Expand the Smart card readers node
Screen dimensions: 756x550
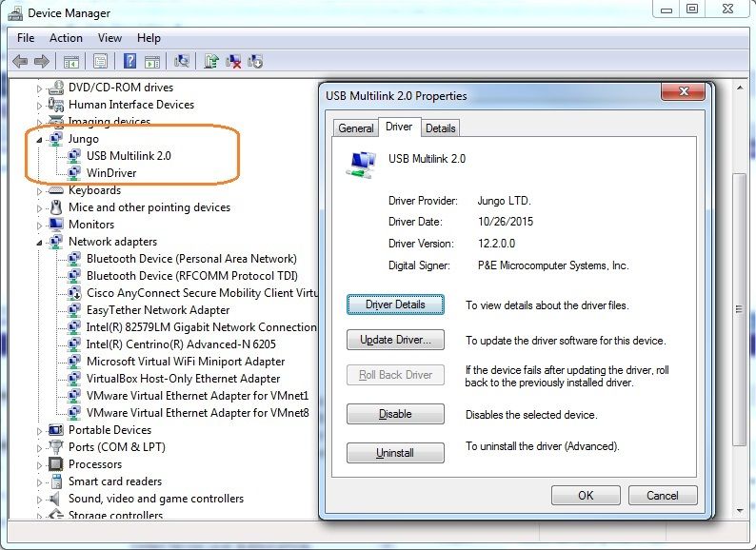[40, 482]
